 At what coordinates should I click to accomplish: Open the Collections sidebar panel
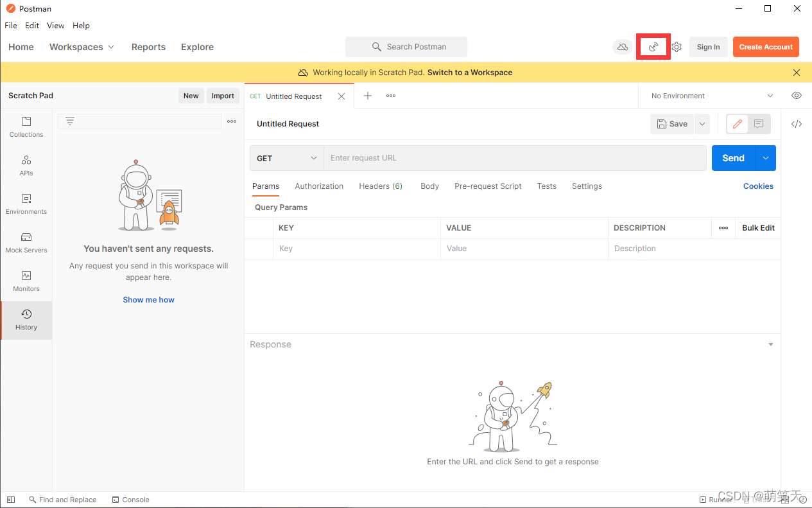point(26,127)
